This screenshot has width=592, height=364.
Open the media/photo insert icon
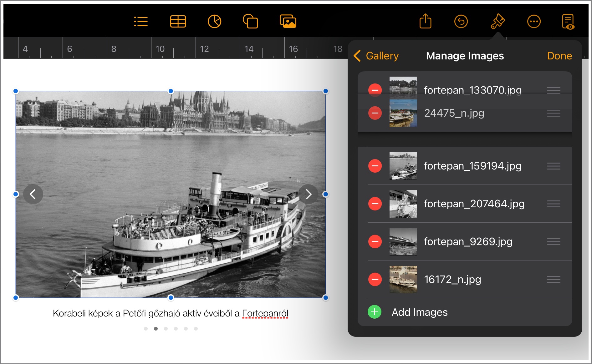(288, 21)
